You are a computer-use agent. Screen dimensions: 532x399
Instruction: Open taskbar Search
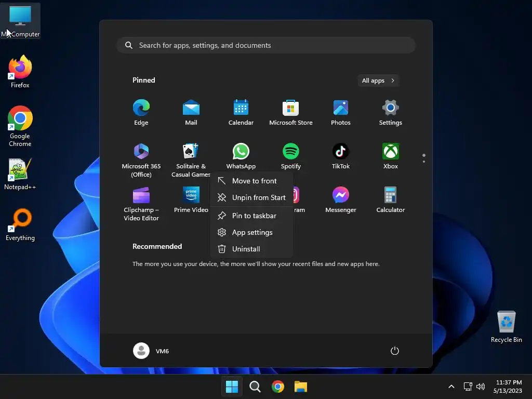[x=255, y=387]
